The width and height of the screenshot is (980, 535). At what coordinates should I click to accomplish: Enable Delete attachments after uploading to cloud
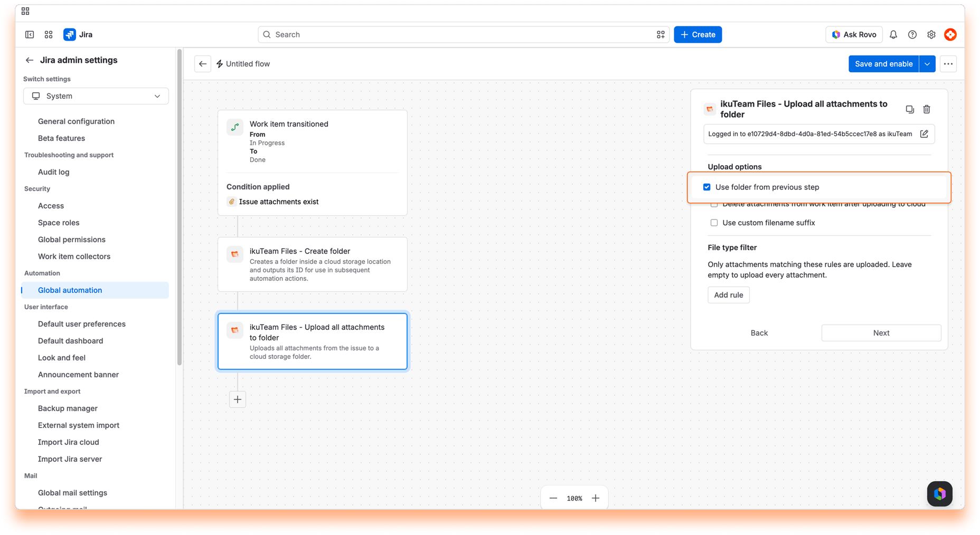(714, 204)
